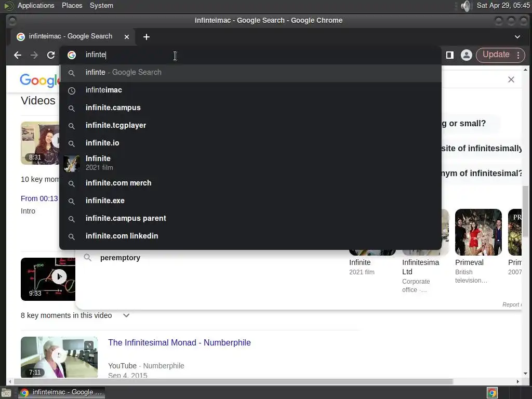This screenshot has height=399, width=532.
Task: Click the Google logo on the page
Action: [x=39, y=81]
